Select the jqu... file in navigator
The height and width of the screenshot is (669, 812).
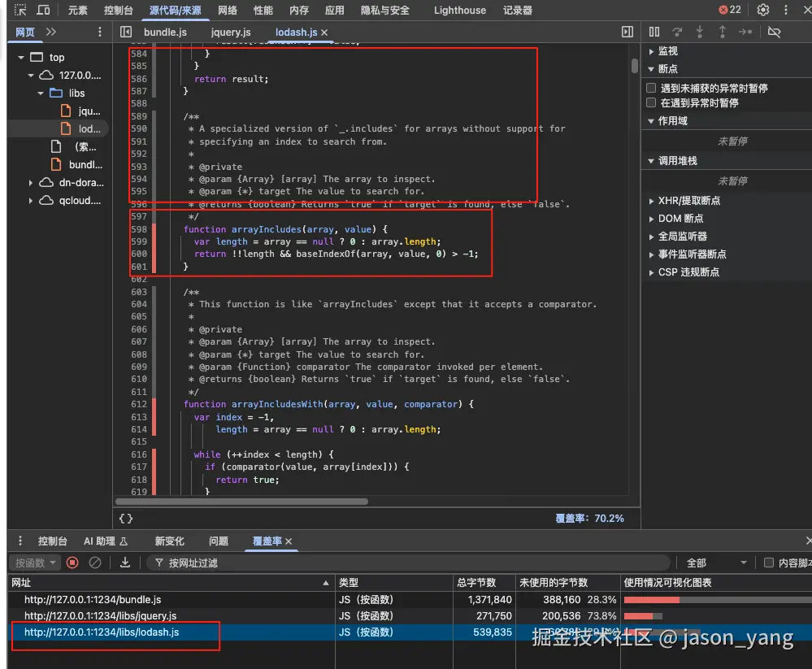click(80, 111)
